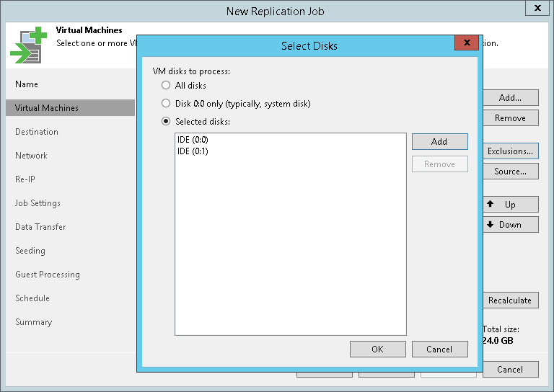This screenshot has height=392, width=554.
Task: Select the All disks radio button
Action: point(166,85)
